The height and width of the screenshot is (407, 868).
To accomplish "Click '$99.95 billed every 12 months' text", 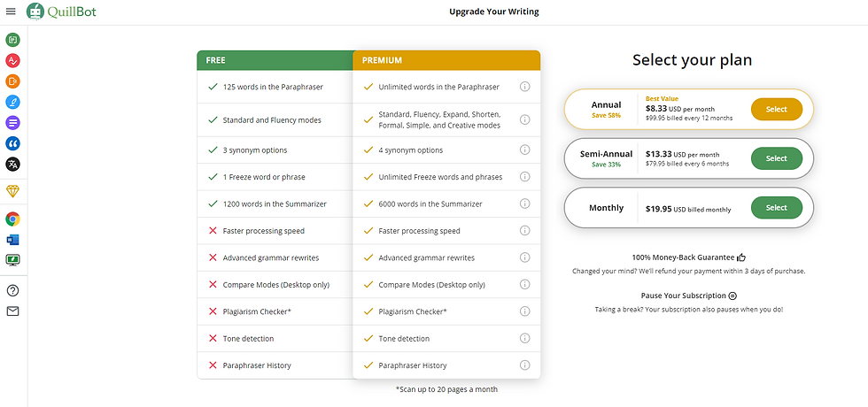I will point(689,119).
